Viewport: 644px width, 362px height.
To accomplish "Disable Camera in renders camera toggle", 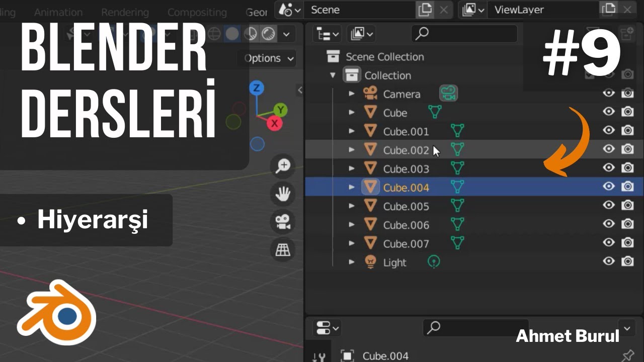I will (x=627, y=94).
